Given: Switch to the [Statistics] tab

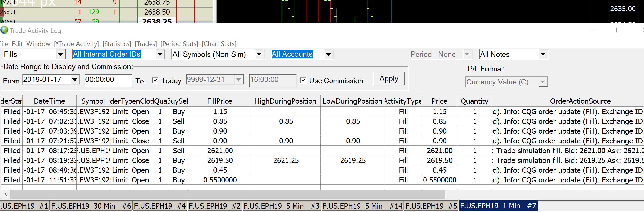Looking at the screenshot, I should coord(117,44).
